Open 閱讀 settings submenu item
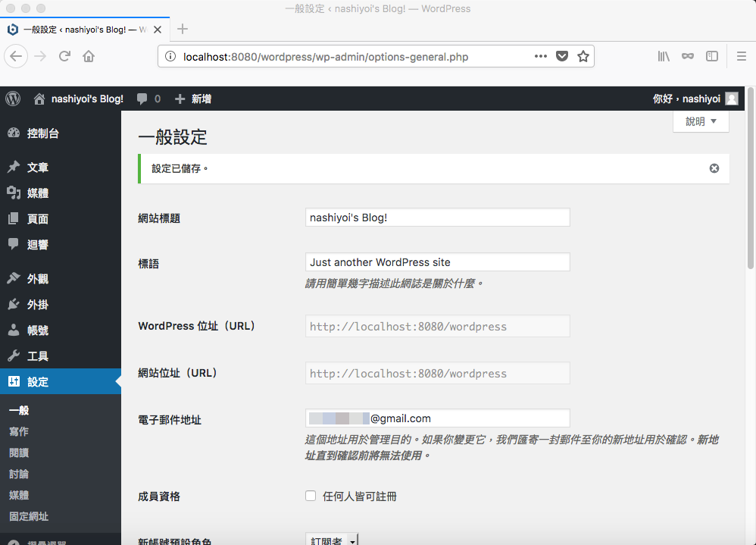The height and width of the screenshot is (545, 756). pos(19,453)
